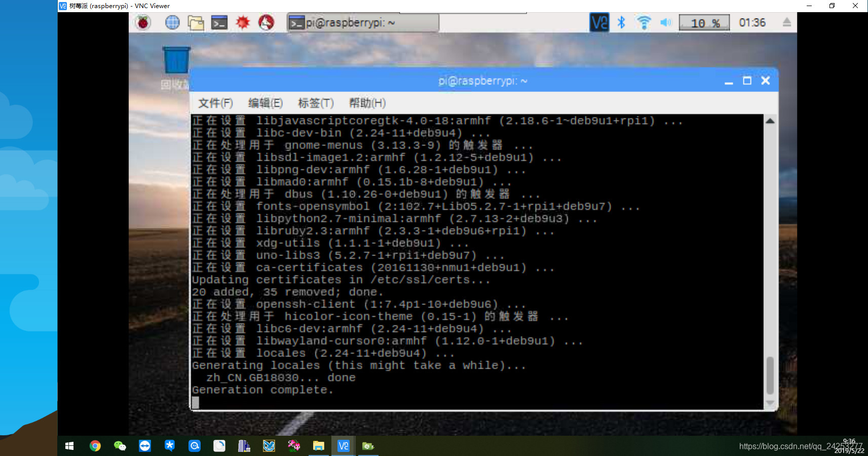Open the blue @ mail app
868x456 pixels.
tap(195, 446)
